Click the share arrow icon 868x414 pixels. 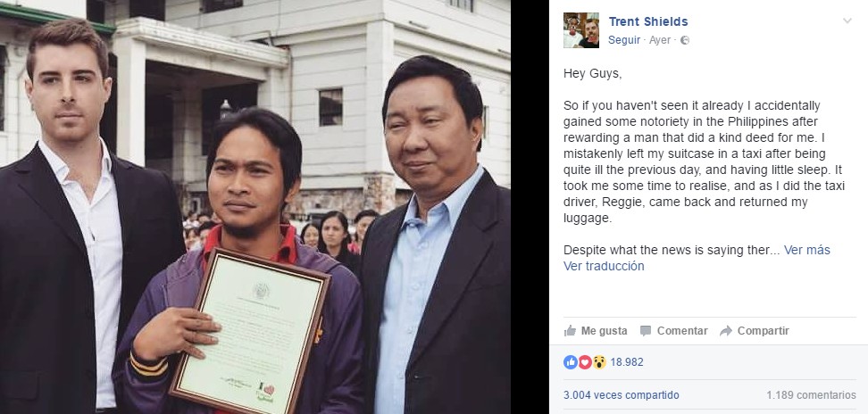pyautogui.click(x=726, y=330)
